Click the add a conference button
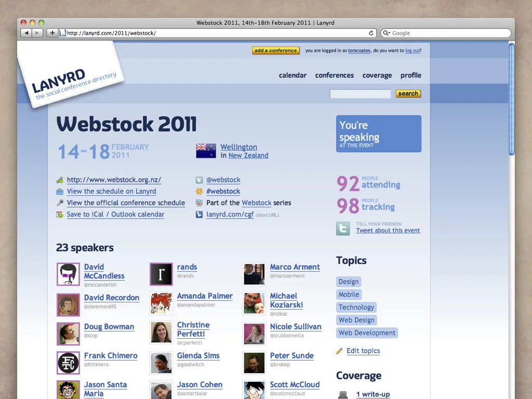The image size is (532, 399). (276, 50)
